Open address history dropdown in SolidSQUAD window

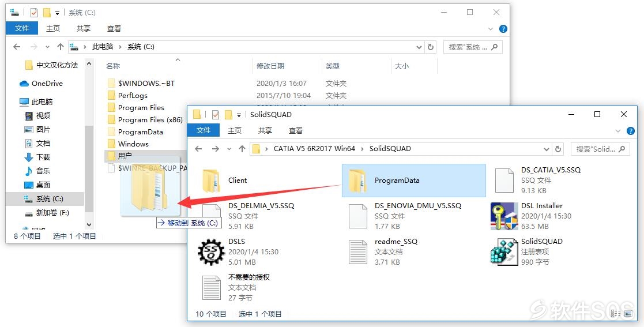(x=546, y=149)
